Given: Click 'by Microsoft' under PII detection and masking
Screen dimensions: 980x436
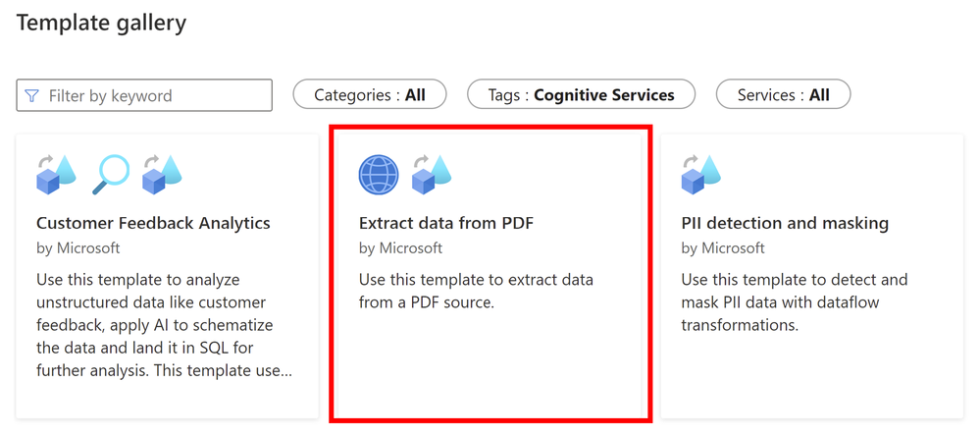Looking at the screenshot, I should (x=723, y=248).
